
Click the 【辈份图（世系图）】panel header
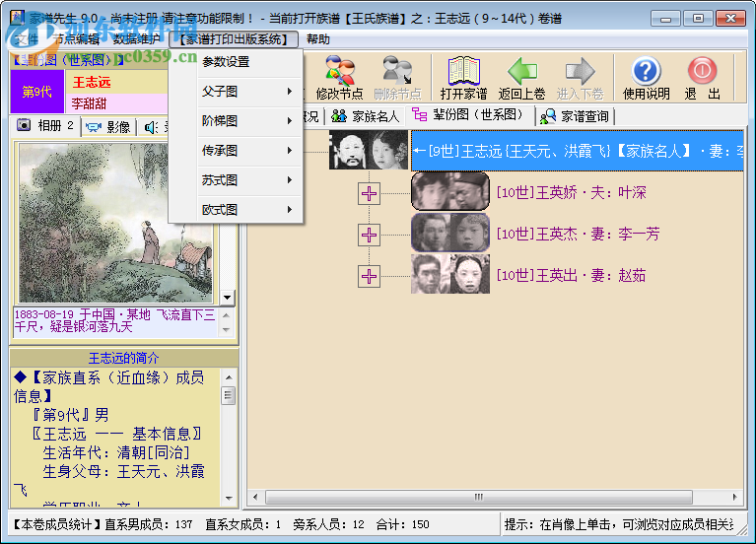coord(67,60)
